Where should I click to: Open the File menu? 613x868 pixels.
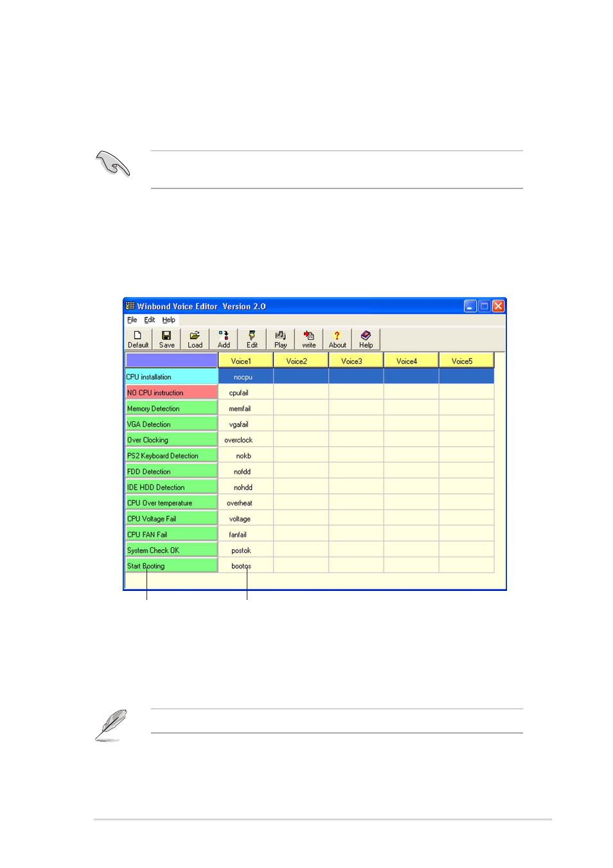(x=132, y=320)
